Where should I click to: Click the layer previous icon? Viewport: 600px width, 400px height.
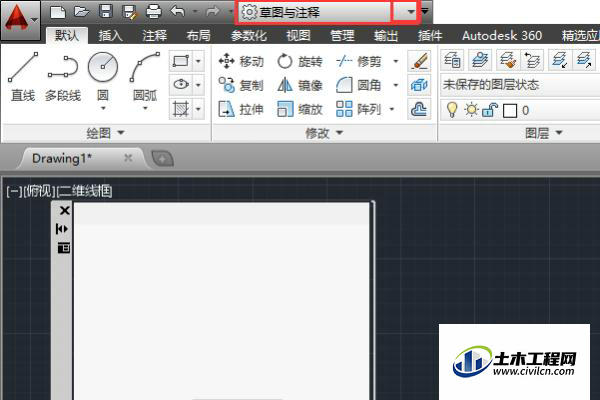(x=532, y=60)
